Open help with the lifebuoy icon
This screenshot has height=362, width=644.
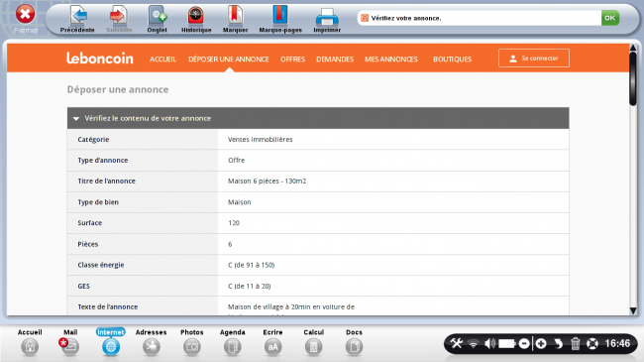click(592, 343)
